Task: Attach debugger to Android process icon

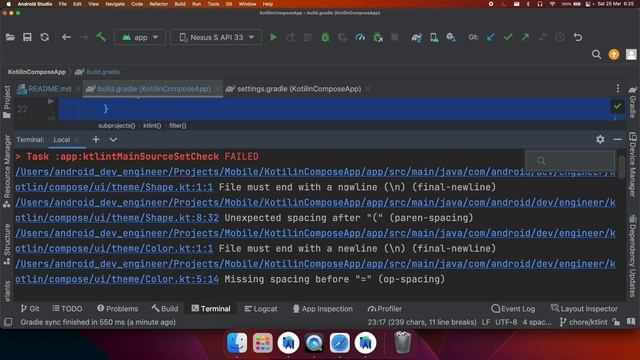Action: [378, 38]
